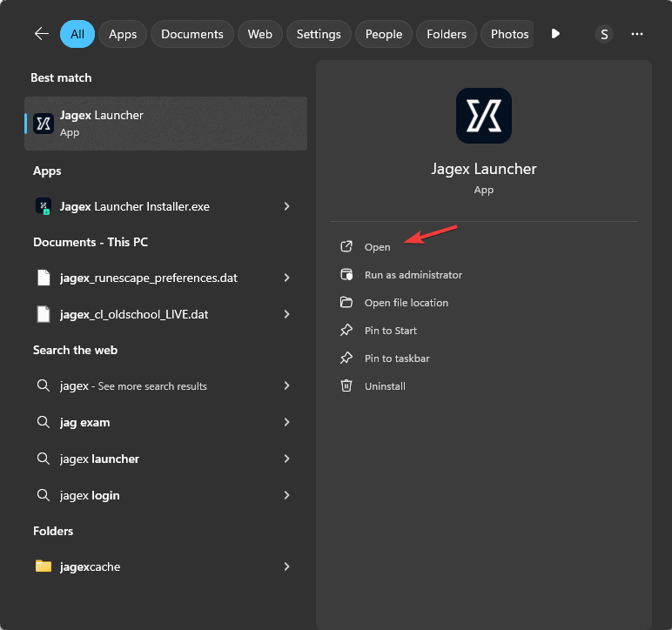Switch to the Apps filter tab
The height and width of the screenshot is (630, 672).
point(123,34)
